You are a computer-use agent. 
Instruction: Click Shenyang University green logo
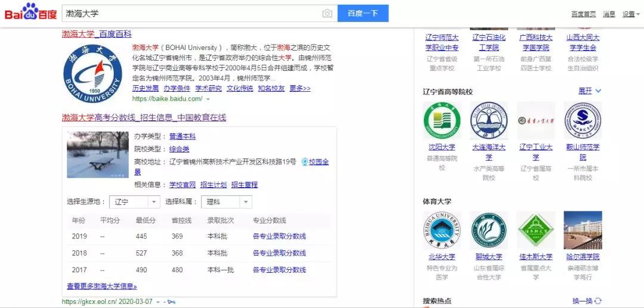(x=442, y=120)
